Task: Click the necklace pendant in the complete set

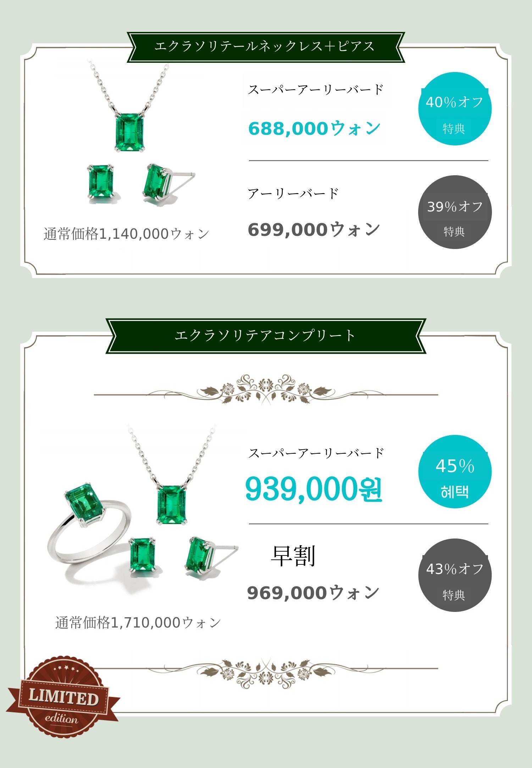Action: 172,505
